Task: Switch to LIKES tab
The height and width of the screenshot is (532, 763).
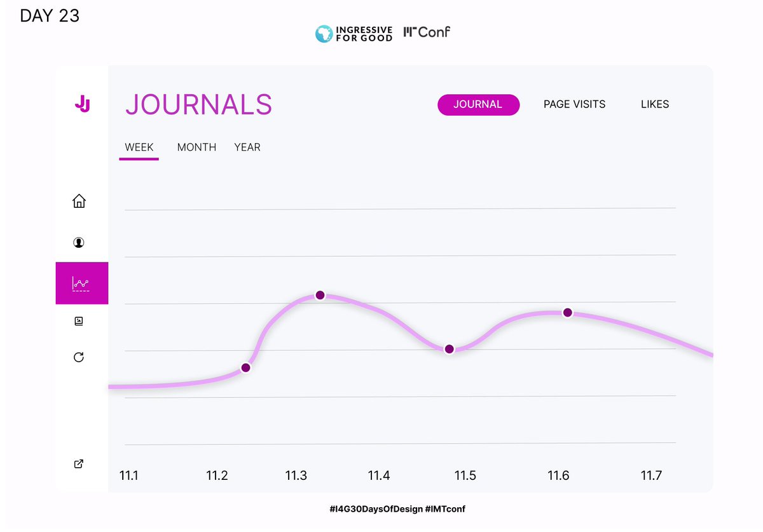Action: pyautogui.click(x=655, y=104)
